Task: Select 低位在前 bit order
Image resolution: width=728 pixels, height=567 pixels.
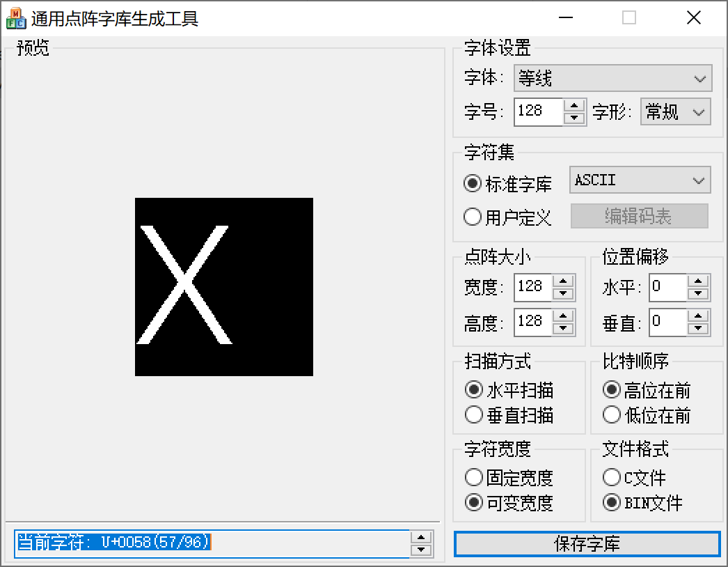Action: (x=612, y=415)
